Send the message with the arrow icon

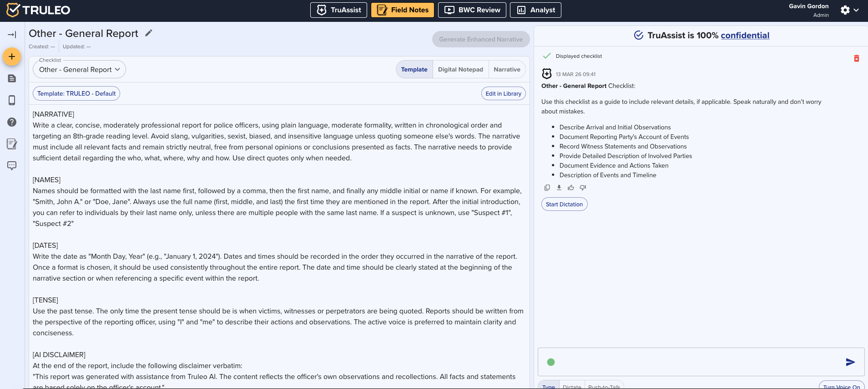coord(850,362)
